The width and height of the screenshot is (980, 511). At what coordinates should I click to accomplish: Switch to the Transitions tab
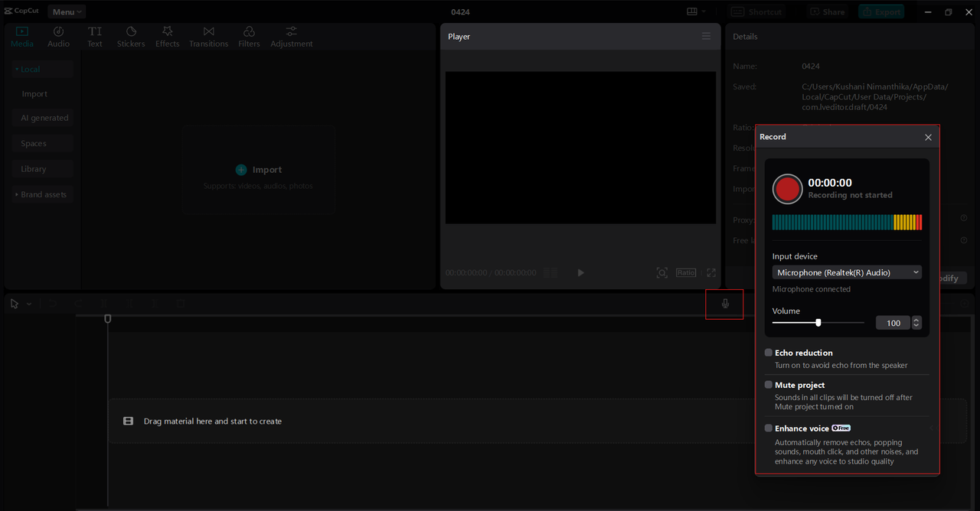pyautogui.click(x=208, y=37)
